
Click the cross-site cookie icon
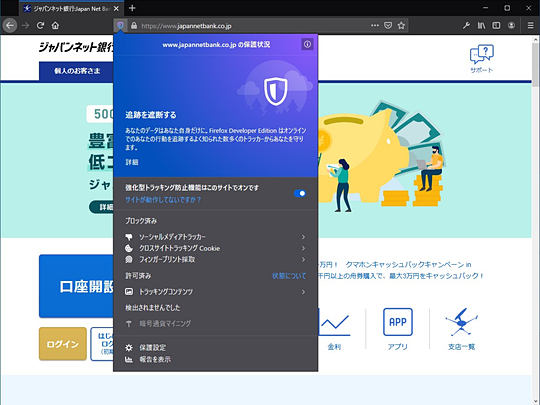click(x=129, y=248)
